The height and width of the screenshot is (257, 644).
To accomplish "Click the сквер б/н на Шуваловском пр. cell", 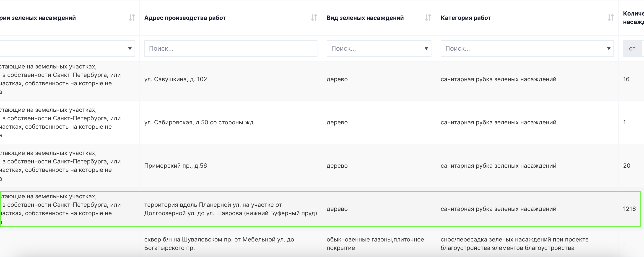I will (x=219, y=244).
